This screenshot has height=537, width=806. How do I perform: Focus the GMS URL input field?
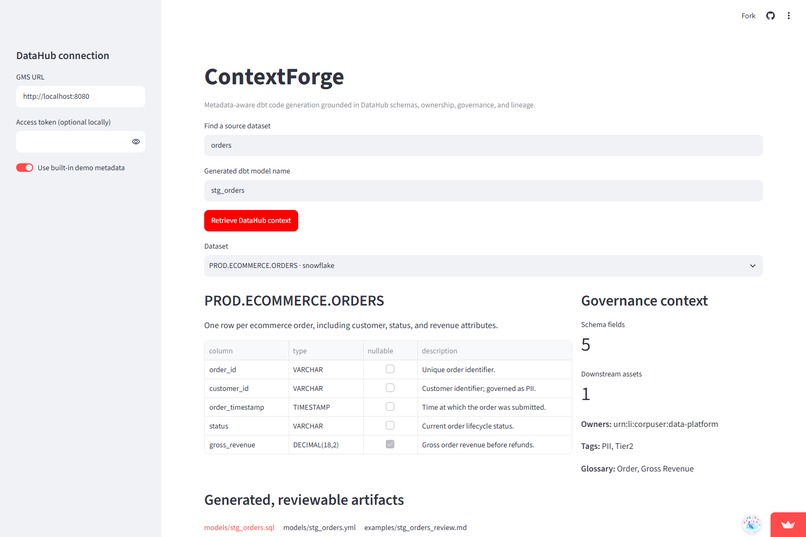(80, 97)
